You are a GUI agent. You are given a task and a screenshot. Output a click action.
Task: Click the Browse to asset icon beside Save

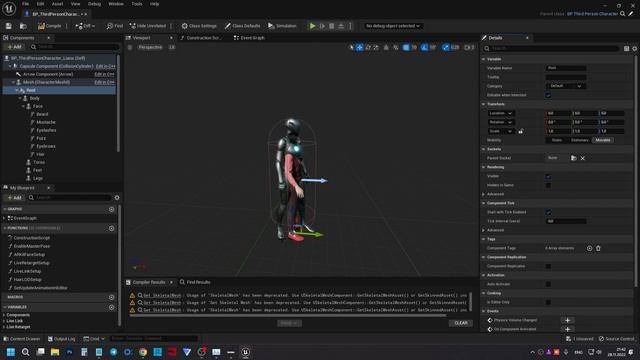[23, 26]
